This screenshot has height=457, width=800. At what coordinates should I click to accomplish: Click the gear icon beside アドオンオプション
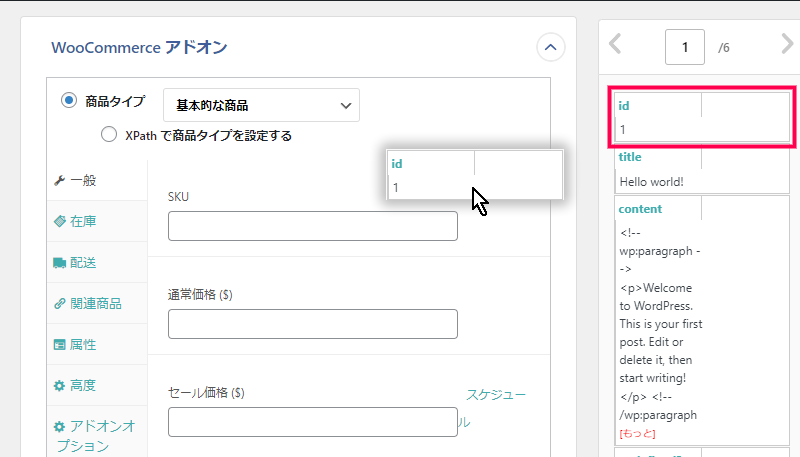(60, 426)
